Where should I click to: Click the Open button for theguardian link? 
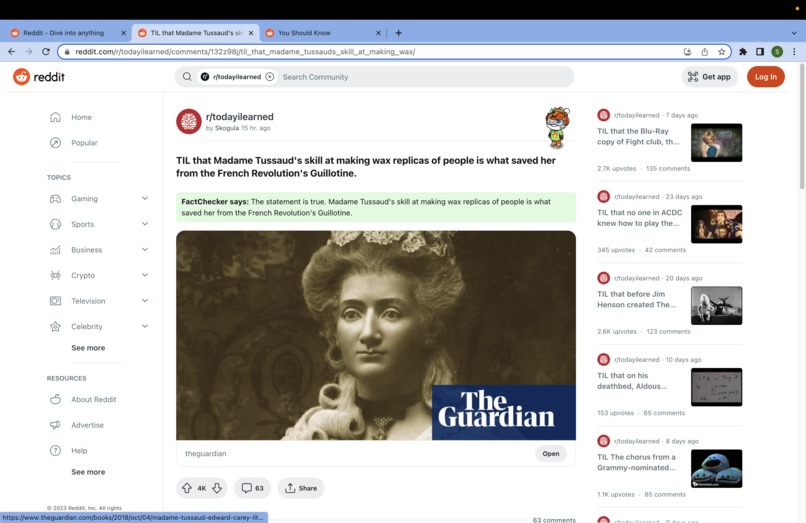(551, 454)
